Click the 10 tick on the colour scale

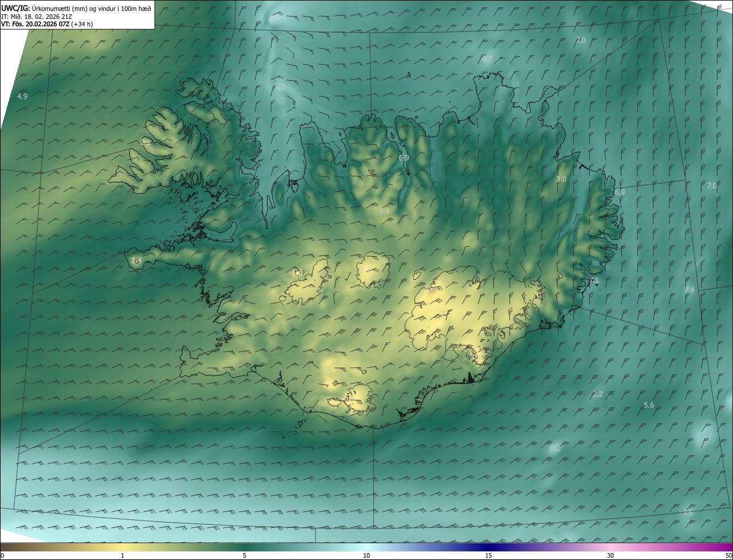tap(366, 555)
